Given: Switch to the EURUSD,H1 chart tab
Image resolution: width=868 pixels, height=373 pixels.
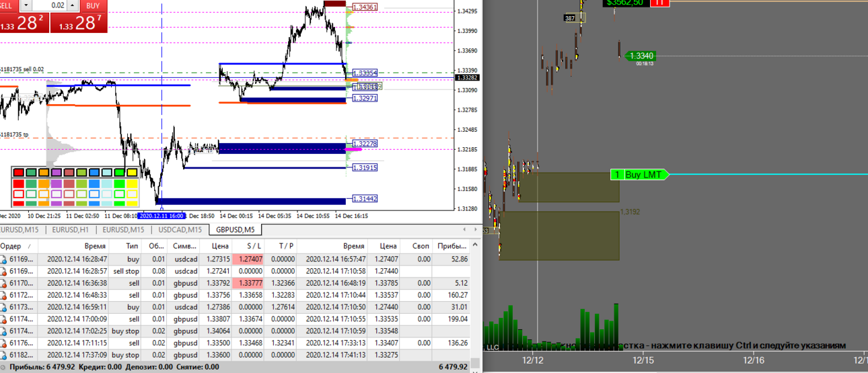Looking at the screenshot, I should coord(71,230).
